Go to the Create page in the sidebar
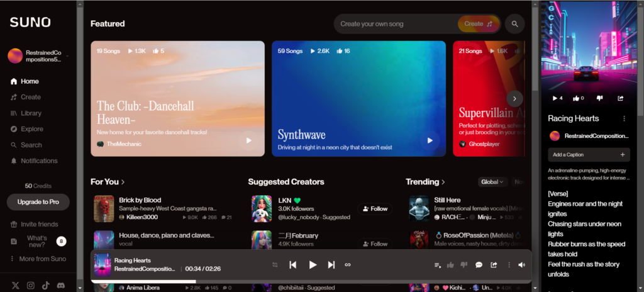This screenshot has width=644, height=292. [x=25, y=97]
